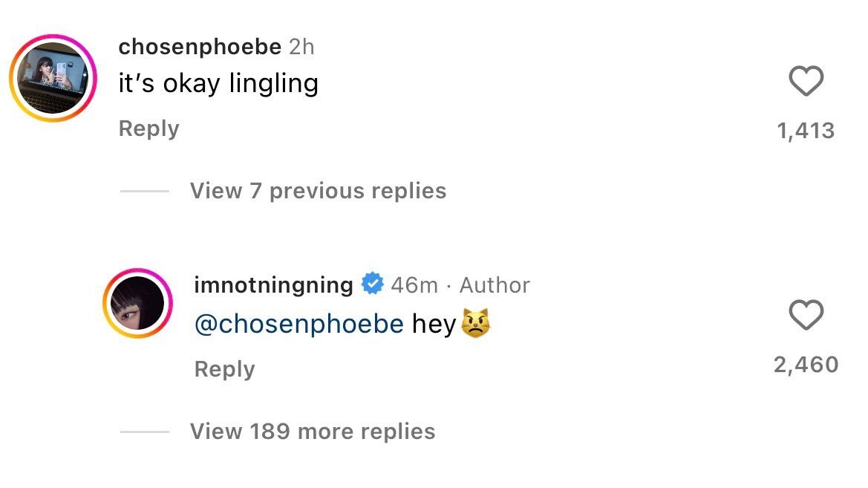Click the @chosenphoebe mention
The width and height of the screenshot is (868, 488).
(x=298, y=324)
